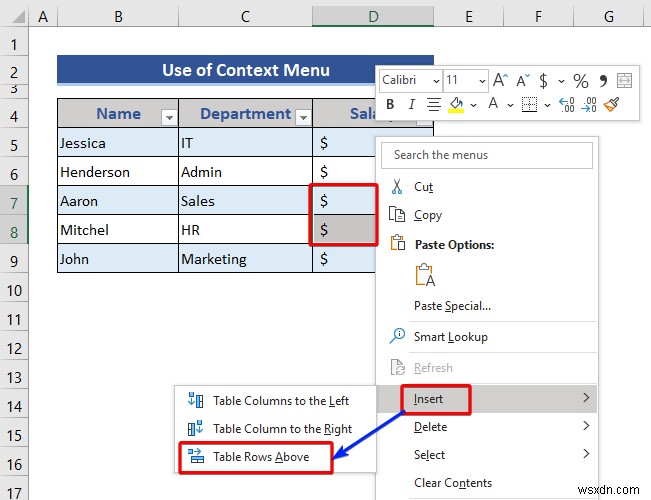Select Table Columns to the Left

276,401
